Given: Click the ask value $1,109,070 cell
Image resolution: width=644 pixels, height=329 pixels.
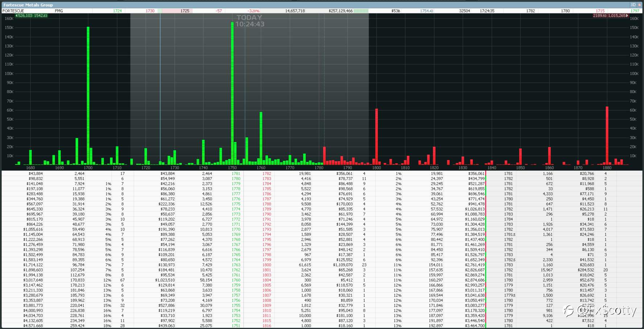Looking at the screenshot, I should point(343,265).
